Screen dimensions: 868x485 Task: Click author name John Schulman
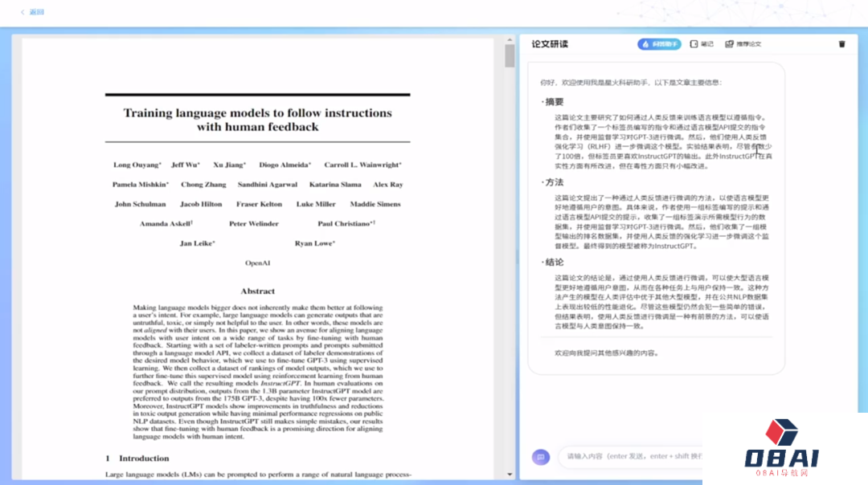click(140, 204)
